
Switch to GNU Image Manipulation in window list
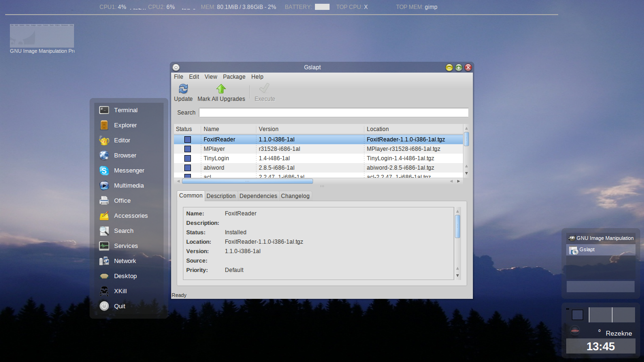(x=601, y=239)
